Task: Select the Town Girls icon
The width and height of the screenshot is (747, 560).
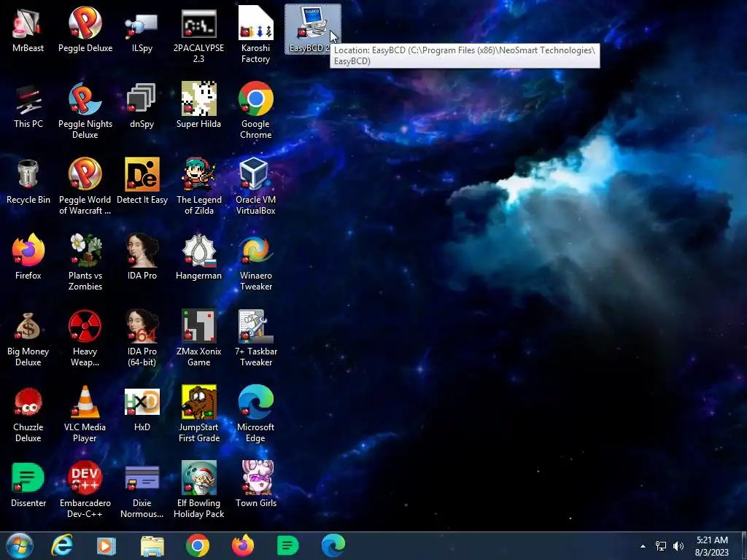Action: (x=256, y=484)
